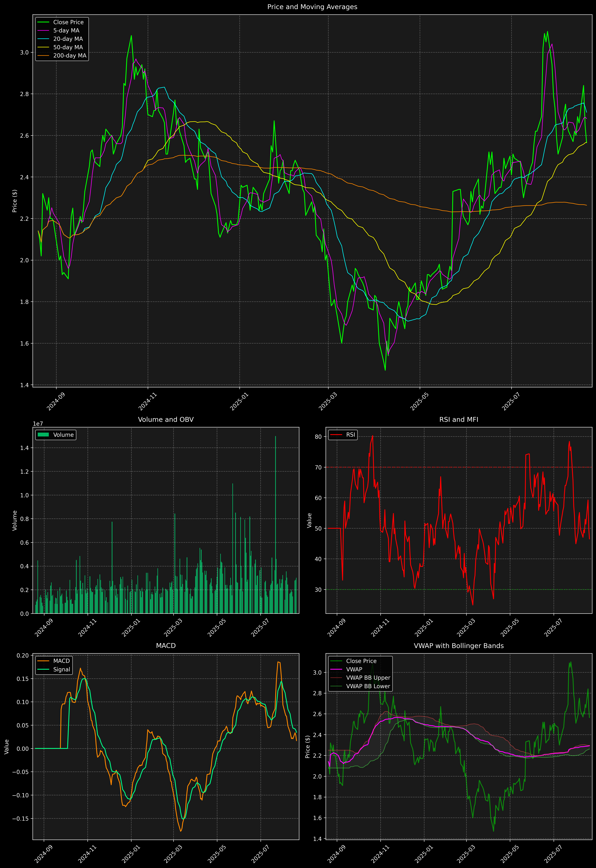
Task: Click the 50-day MA legend entry
Action: 68,47
